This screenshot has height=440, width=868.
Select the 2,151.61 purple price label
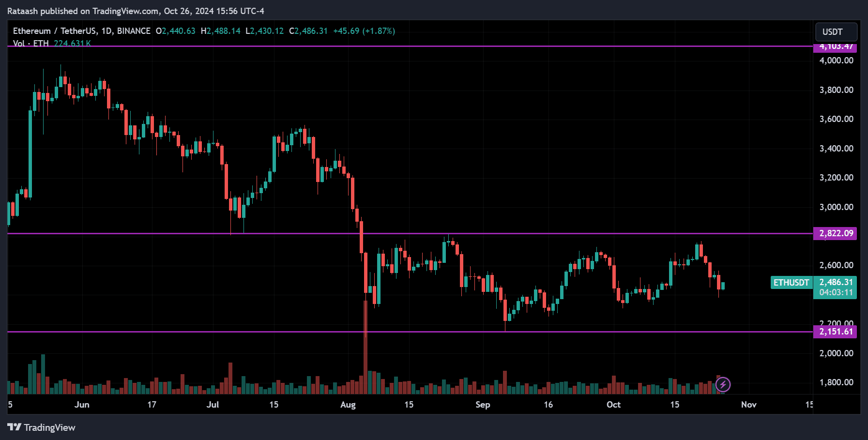836,332
